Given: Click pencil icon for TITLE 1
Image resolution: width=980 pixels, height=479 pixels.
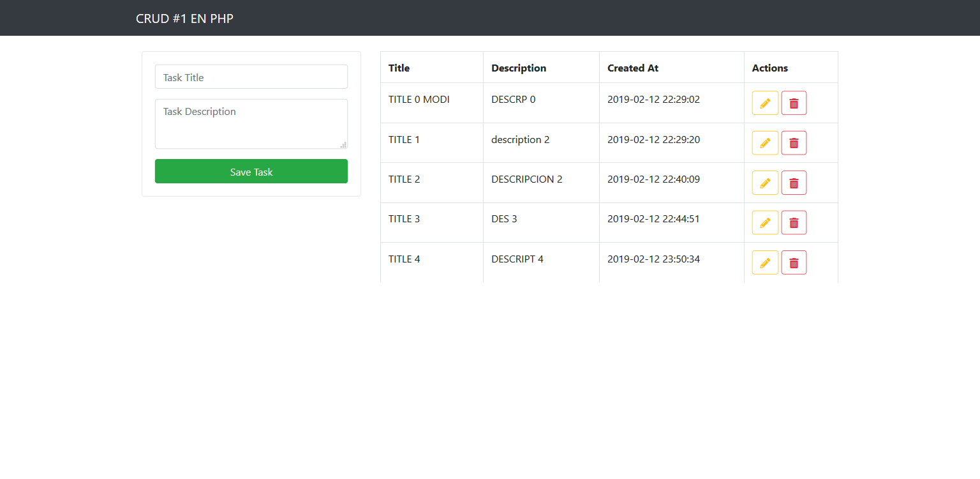Looking at the screenshot, I should point(765,143).
